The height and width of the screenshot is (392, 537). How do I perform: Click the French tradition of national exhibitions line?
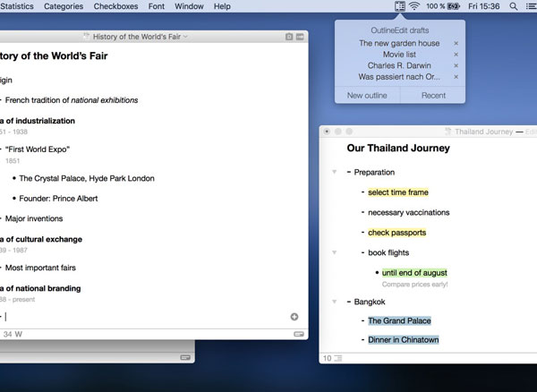click(x=72, y=100)
